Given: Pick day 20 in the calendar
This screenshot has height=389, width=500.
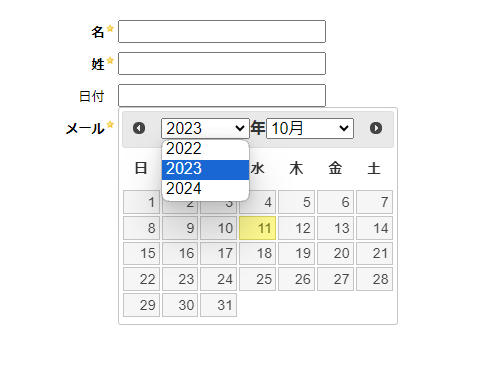Looking at the screenshot, I should click(335, 253).
